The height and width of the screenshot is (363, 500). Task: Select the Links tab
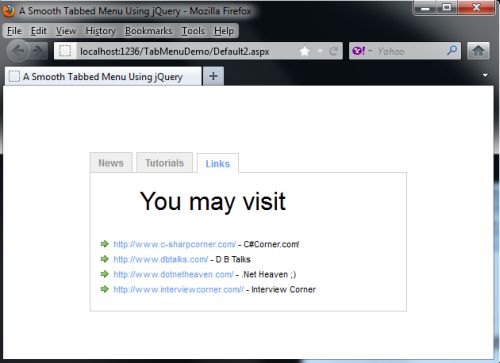point(218,163)
